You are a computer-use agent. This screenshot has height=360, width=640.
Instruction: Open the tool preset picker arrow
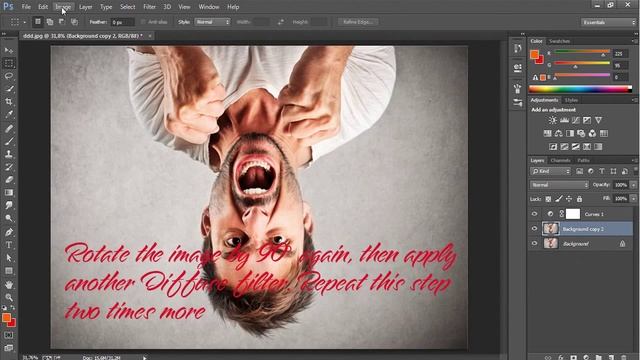pyautogui.click(x=24, y=22)
